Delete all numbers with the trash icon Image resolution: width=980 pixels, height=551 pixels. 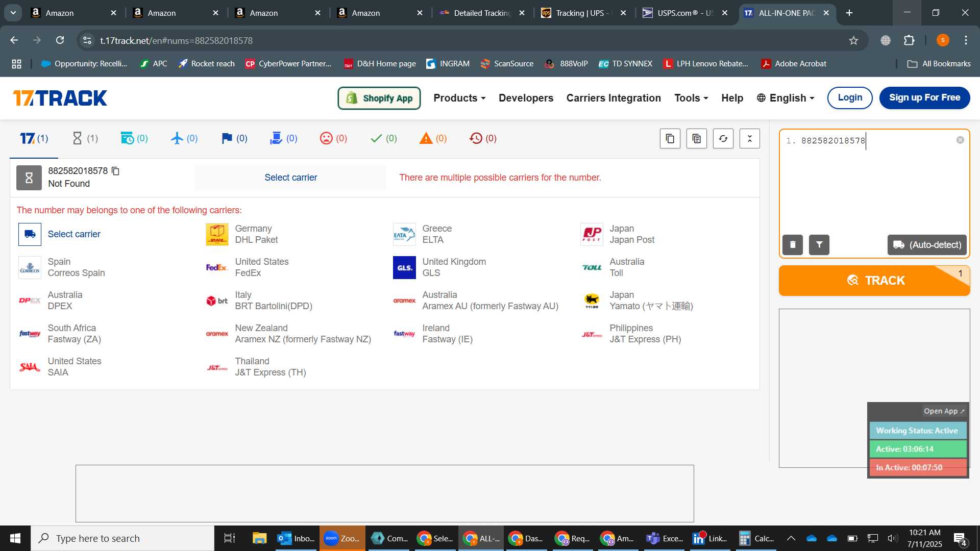click(x=793, y=245)
